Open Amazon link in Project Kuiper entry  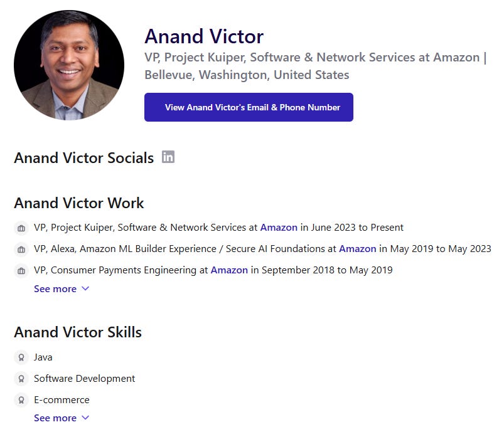(279, 228)
